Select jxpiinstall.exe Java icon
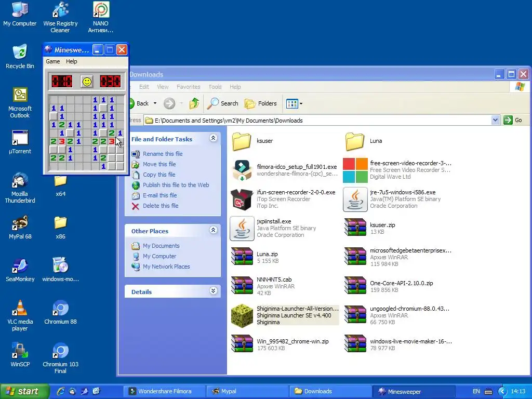The image size is (532, 399). tap(242, 229)
